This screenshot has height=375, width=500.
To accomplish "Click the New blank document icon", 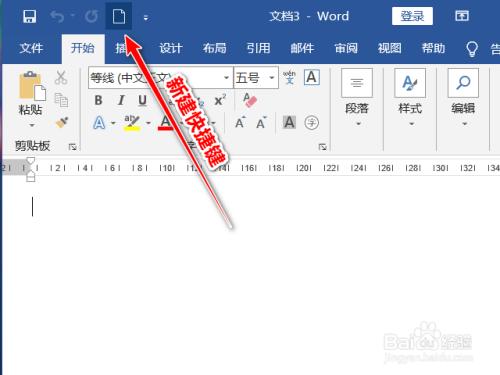I will coord(119,16).
